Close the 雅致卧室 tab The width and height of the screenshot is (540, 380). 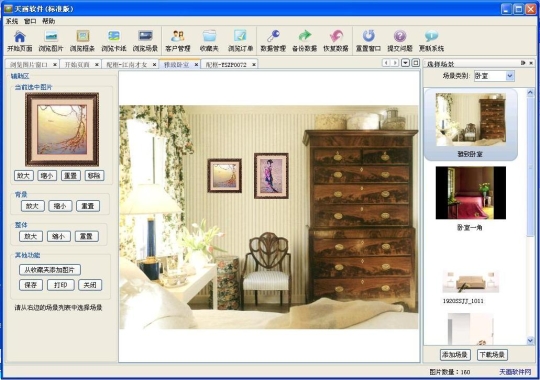[196, 64]
